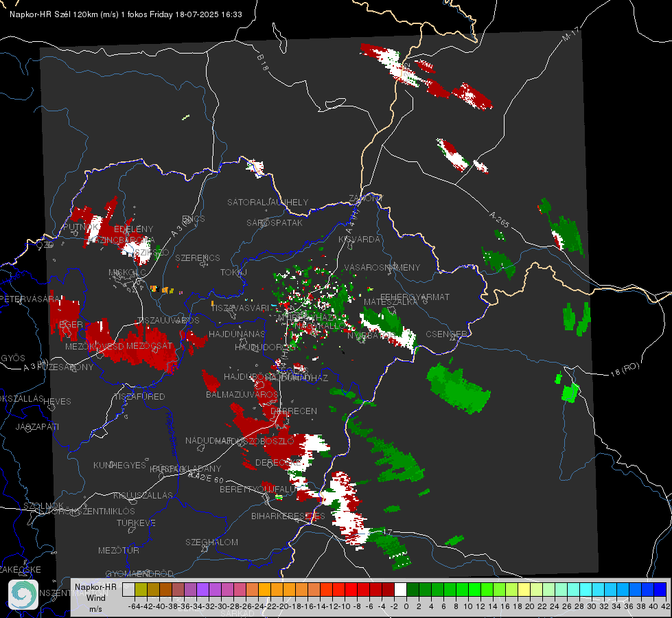Viewport: 672px width, 618px height.
Task: Select the DEBRECEN city label
Action: tap(294, 411)
